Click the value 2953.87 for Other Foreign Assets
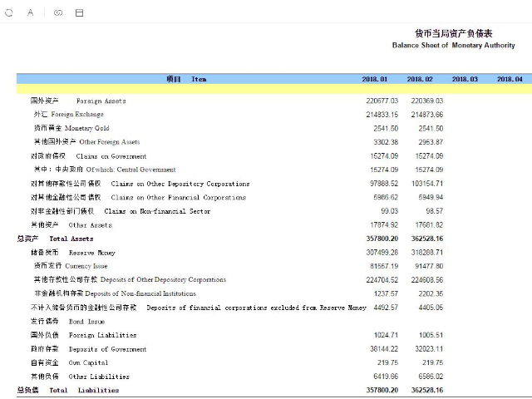532x399 pixels. click(x=431, y=142)
